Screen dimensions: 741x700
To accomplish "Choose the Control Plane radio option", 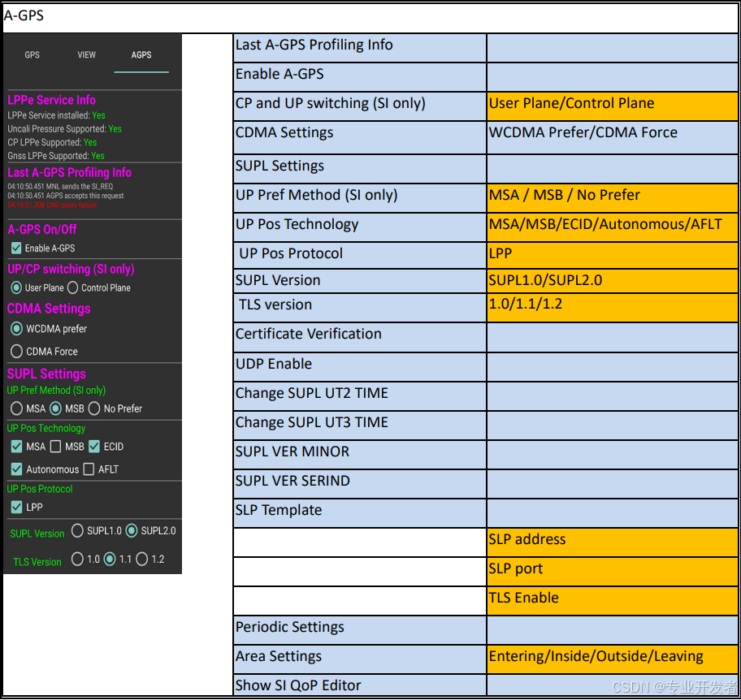I will 72,287.
